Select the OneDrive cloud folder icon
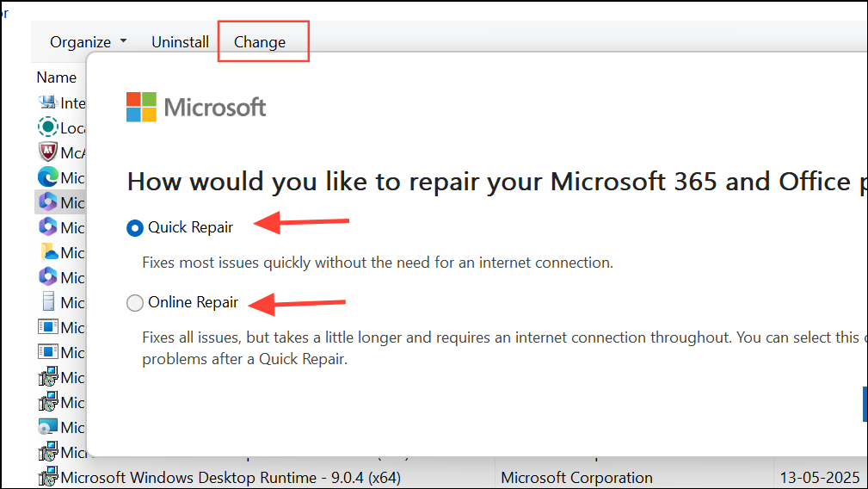 coord(47,252)
